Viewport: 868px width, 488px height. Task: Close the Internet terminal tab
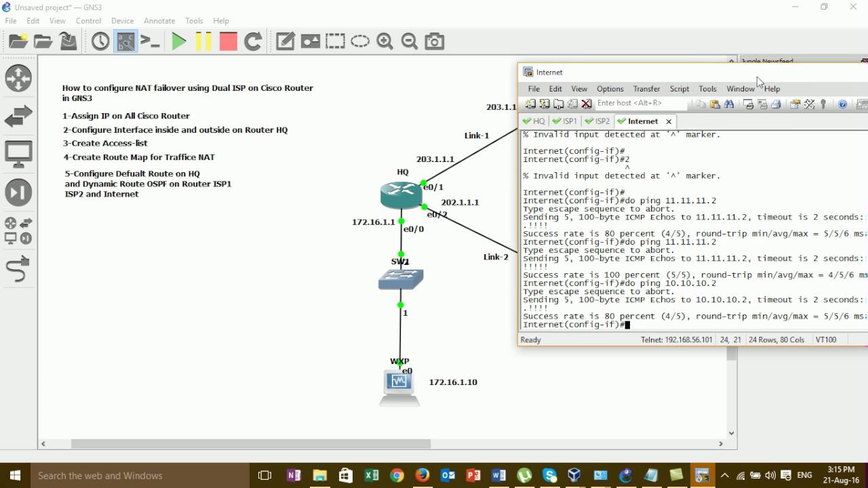[669, 121]
